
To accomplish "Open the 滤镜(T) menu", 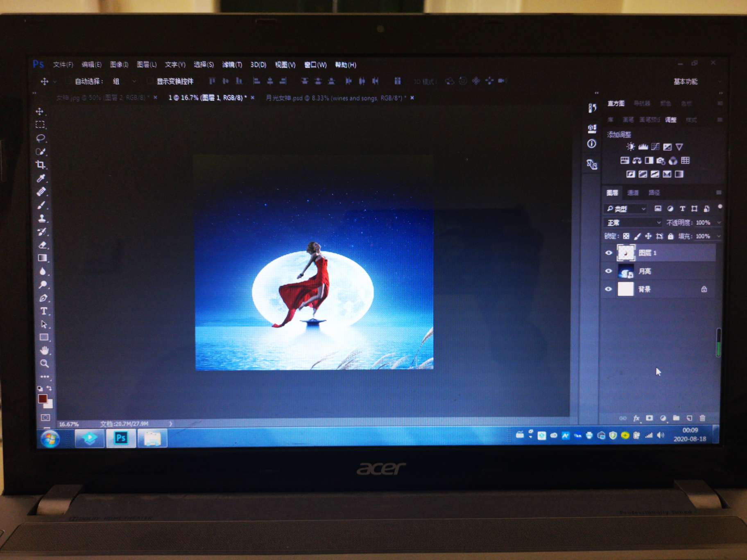I will point(232,65).
